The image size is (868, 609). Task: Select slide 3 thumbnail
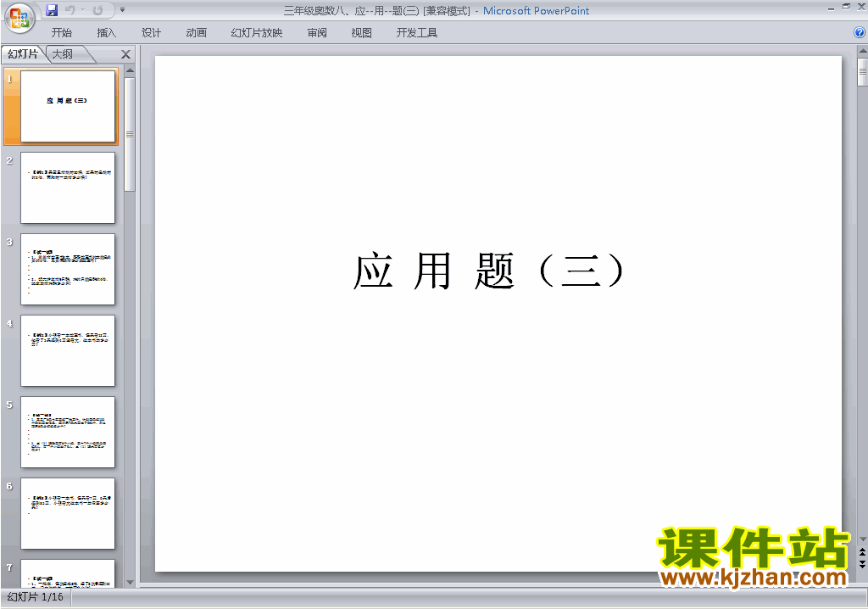point(68,270)
